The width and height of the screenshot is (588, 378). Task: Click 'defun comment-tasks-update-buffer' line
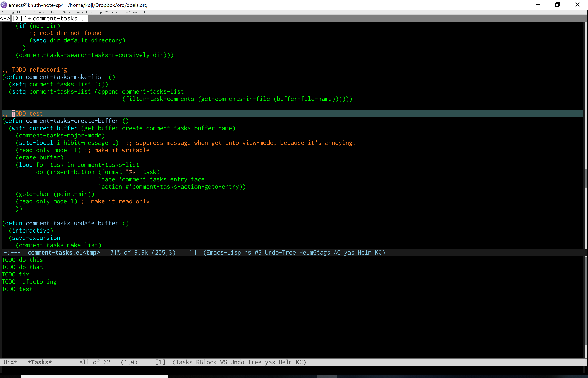65,223
